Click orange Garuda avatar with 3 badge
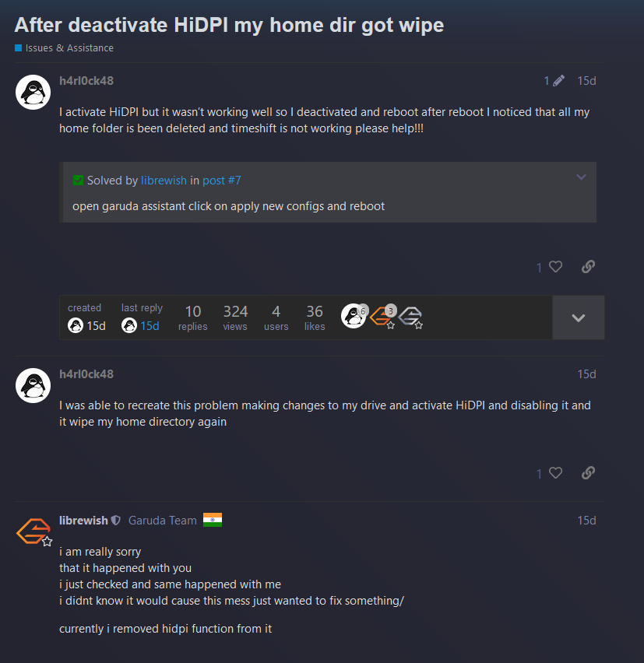This screenshot has width=644, height=663. (x=382, y=316)
